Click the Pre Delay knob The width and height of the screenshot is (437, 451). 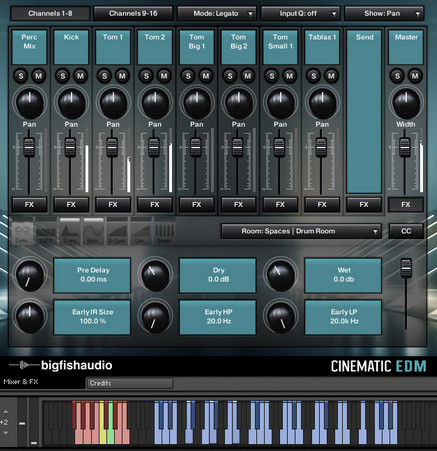[30, 275]
